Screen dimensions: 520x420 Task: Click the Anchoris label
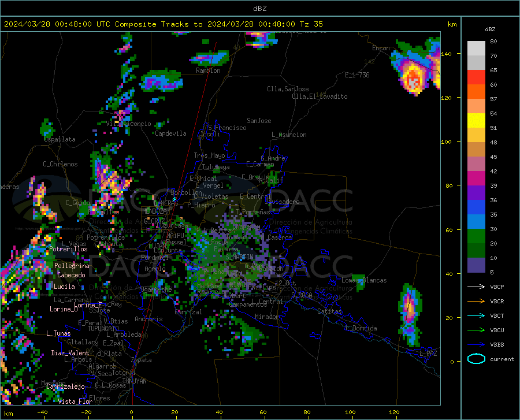point(148,319)
